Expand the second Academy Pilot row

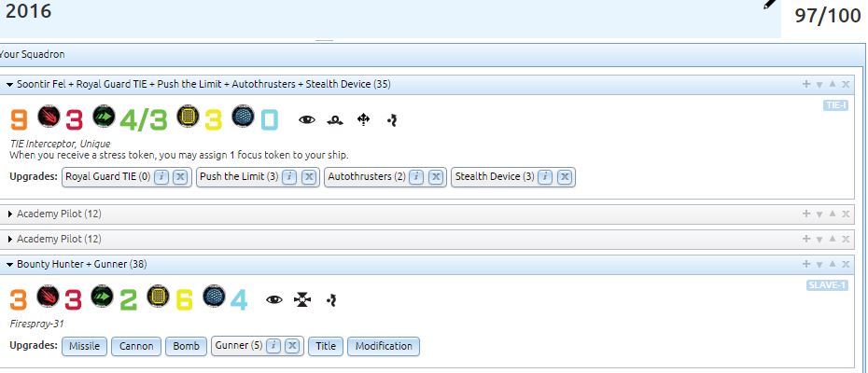coord(10,239)
